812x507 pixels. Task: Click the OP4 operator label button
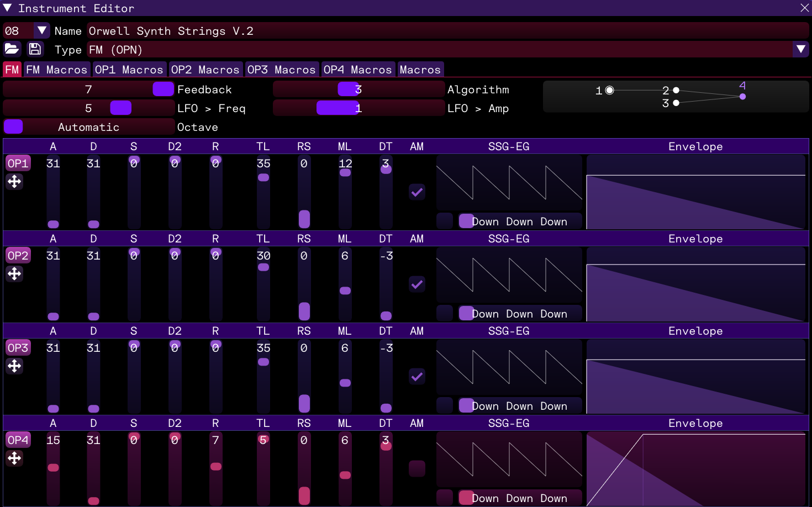(18, 440)
